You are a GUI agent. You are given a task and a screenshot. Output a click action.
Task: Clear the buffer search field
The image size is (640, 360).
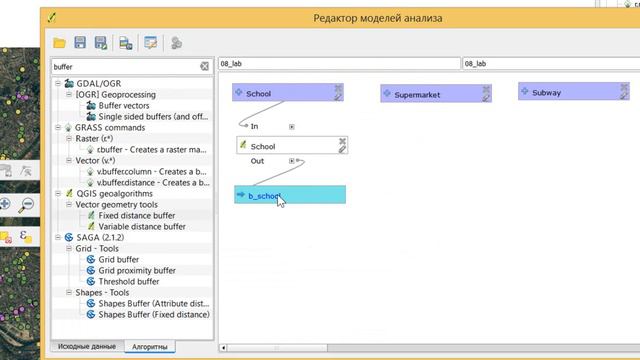pyautogui.click(x=204, y=66)
